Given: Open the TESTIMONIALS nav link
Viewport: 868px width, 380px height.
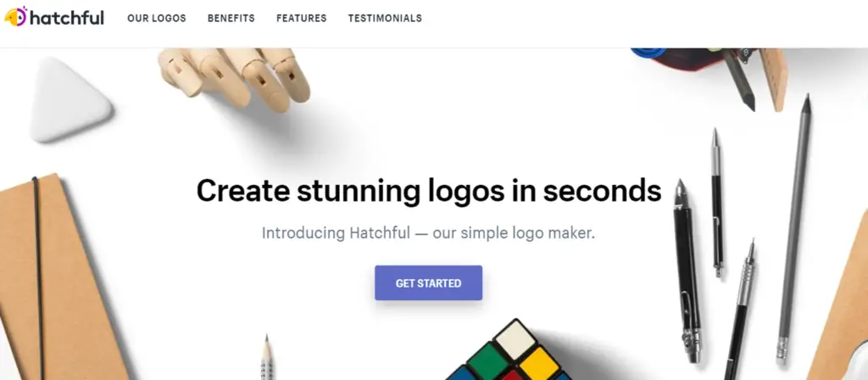Looking at the screenshot, I should (x=385, y=19).
